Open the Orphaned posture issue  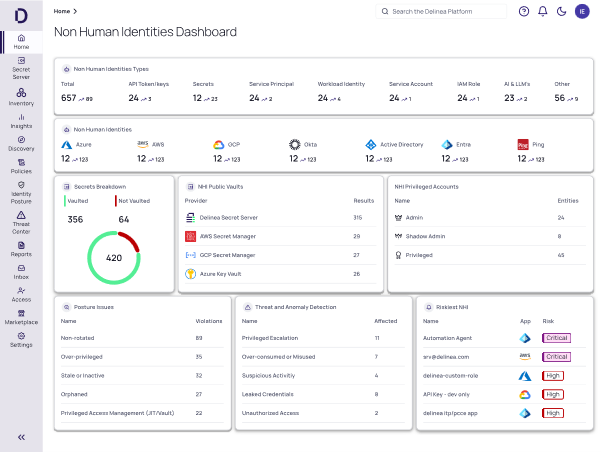[142, 394]
